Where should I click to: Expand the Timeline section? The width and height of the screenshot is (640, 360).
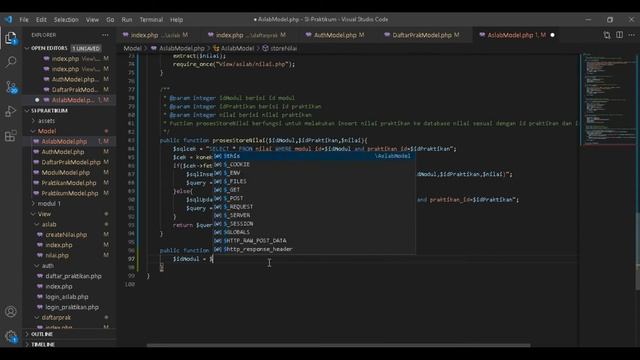tap(43, 344)
